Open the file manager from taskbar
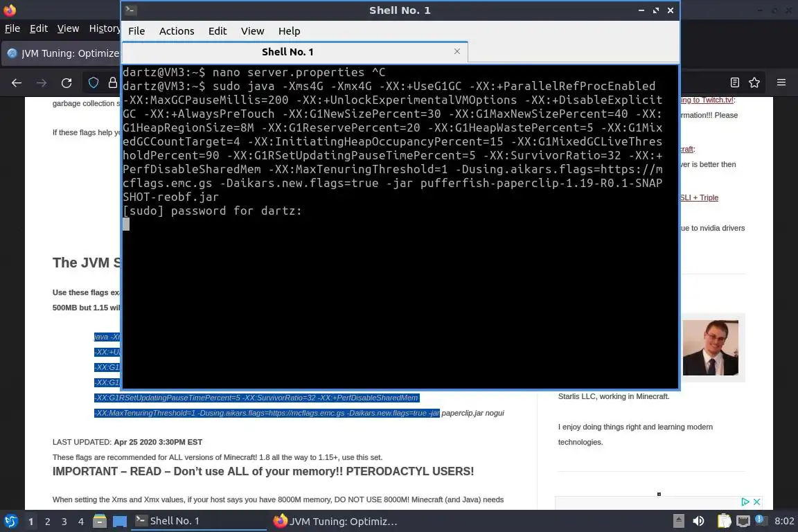 (100, 522)
